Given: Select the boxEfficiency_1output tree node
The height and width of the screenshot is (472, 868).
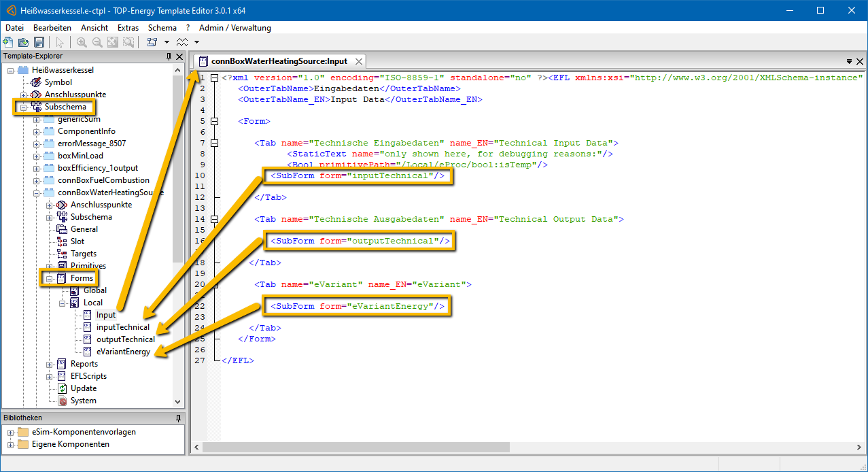Looking at the screenshot, I should tap(98, 168).
